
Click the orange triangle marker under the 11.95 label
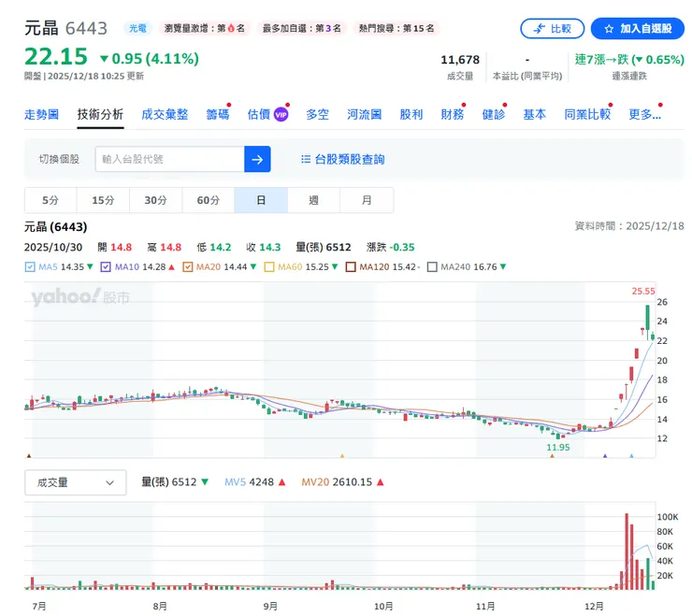552,456
